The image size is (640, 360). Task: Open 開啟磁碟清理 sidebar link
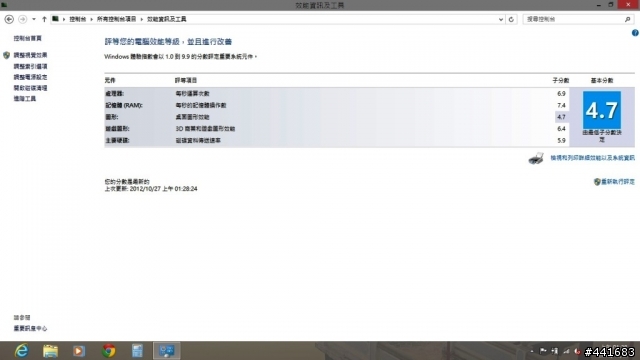pyautogui.click(x=30, y=88)
